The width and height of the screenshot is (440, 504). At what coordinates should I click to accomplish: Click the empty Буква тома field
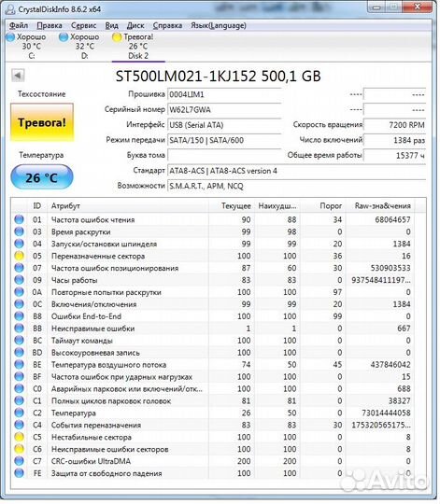click(x=224, y=155)
